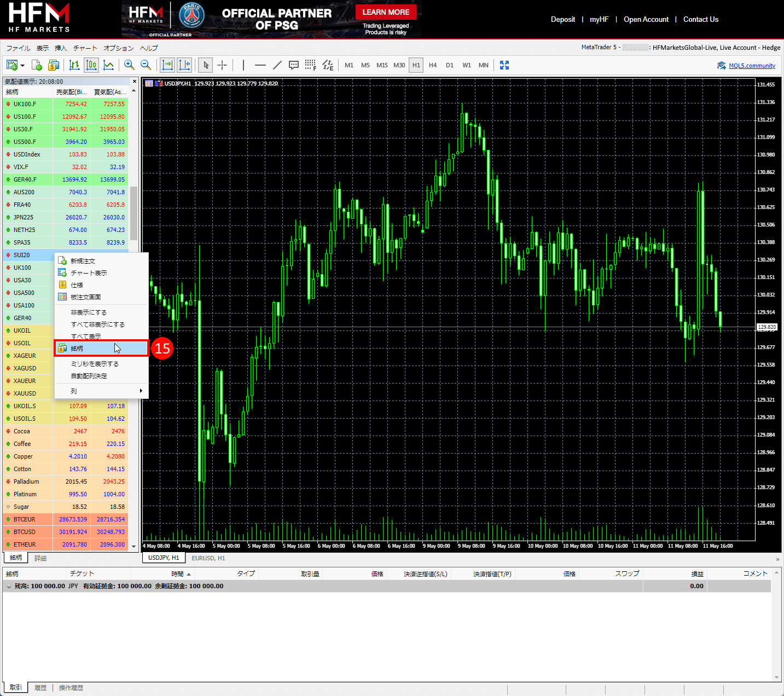Viewport: 784px width, 696px height.
Task: Select the cursor arrow tool icon
Action: 205,65
